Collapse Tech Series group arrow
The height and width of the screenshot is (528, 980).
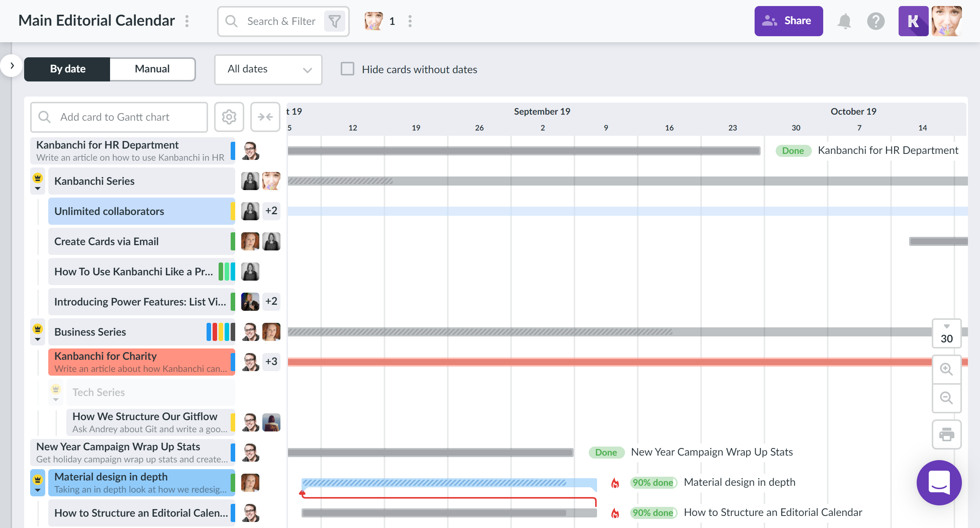pos(56,400)
